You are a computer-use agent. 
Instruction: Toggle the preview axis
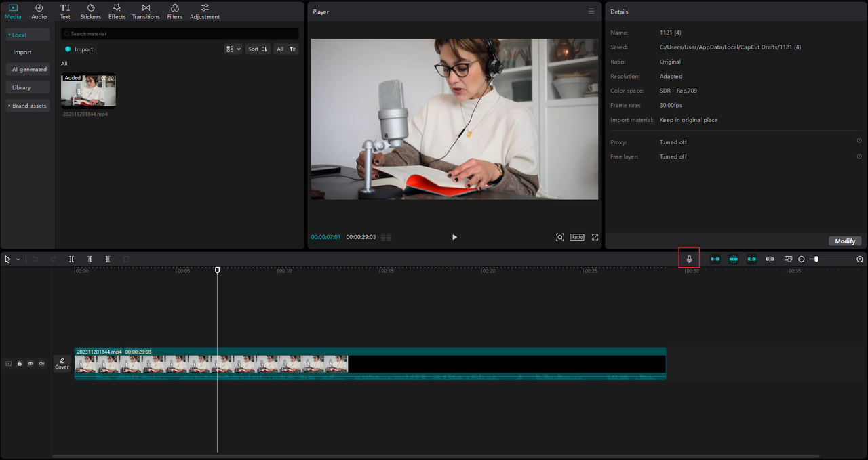(x=770, y=259)
